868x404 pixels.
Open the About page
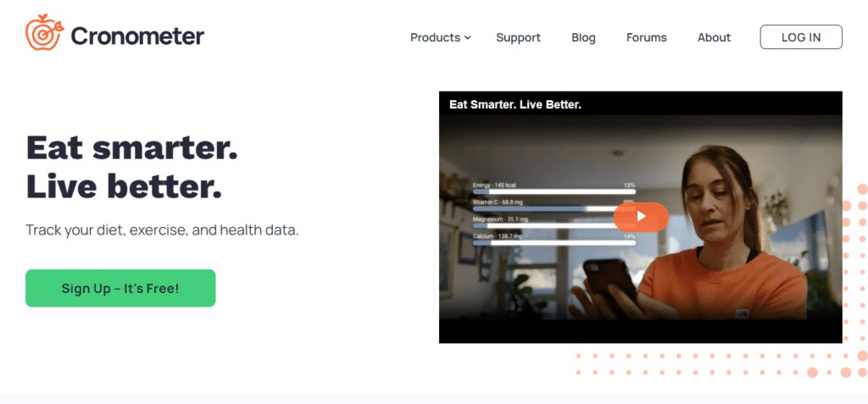tap(714, 37)
